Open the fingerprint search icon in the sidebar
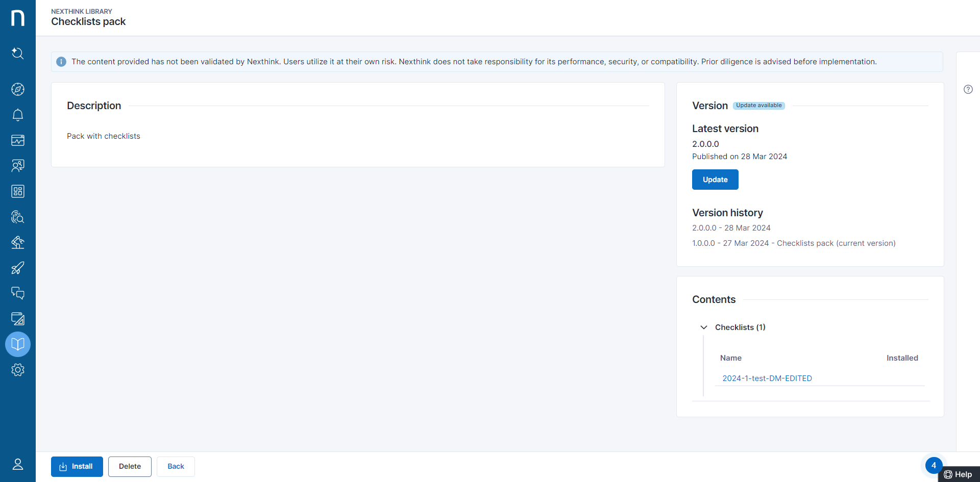Screen dimensions: 980x482 (x=18, y=217)
